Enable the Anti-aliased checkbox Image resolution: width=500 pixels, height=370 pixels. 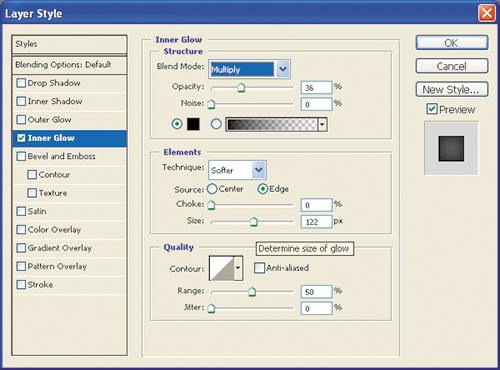pyautogui.click(x=259, y=268)
